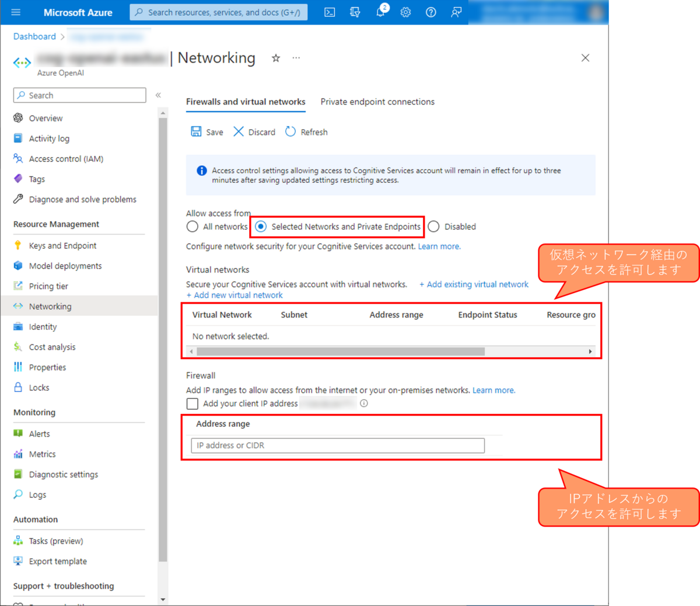The height and width of the screenshot is (606, 700).
Task: Click the Save disk icon
Action: (x=196, y=131)
